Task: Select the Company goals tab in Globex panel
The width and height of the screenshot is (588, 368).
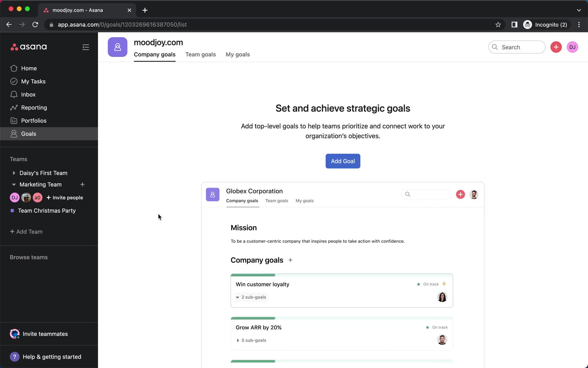Action: 242,201
